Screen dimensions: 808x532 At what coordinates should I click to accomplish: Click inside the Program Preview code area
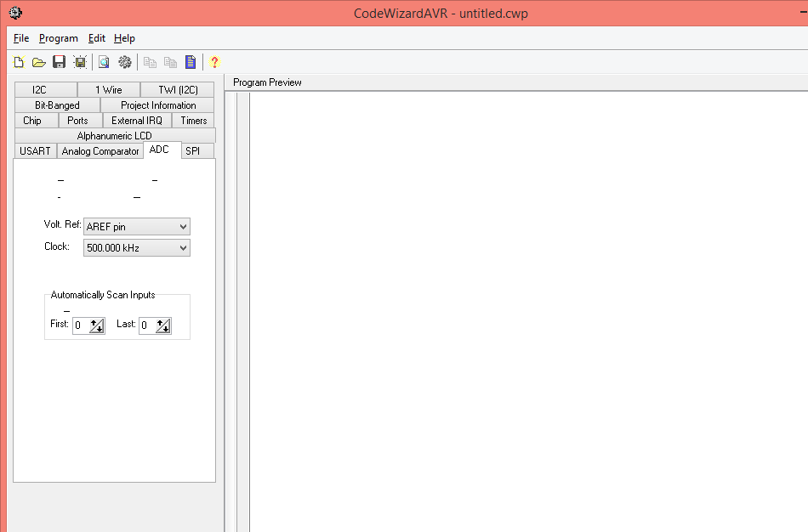(x=528, y=312)
